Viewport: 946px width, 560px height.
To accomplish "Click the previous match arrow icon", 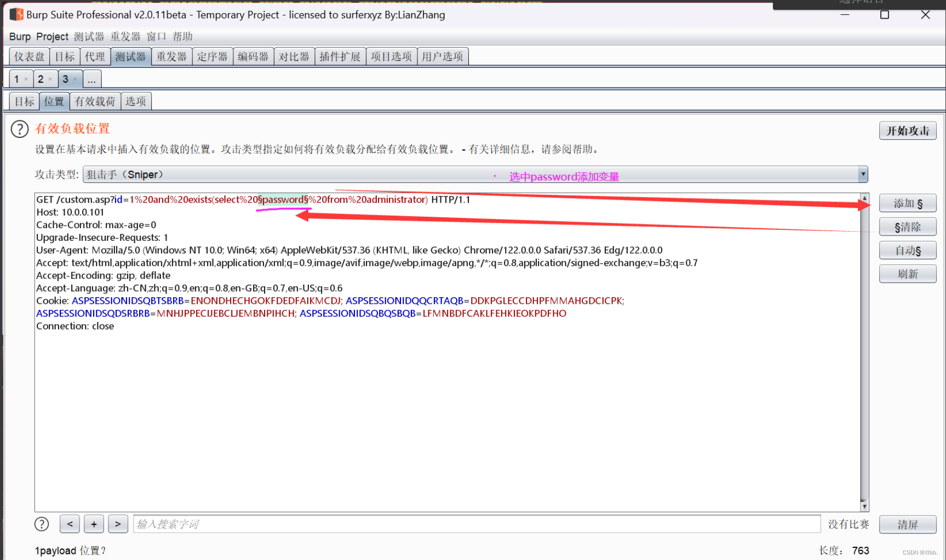I will click(69, 524).
